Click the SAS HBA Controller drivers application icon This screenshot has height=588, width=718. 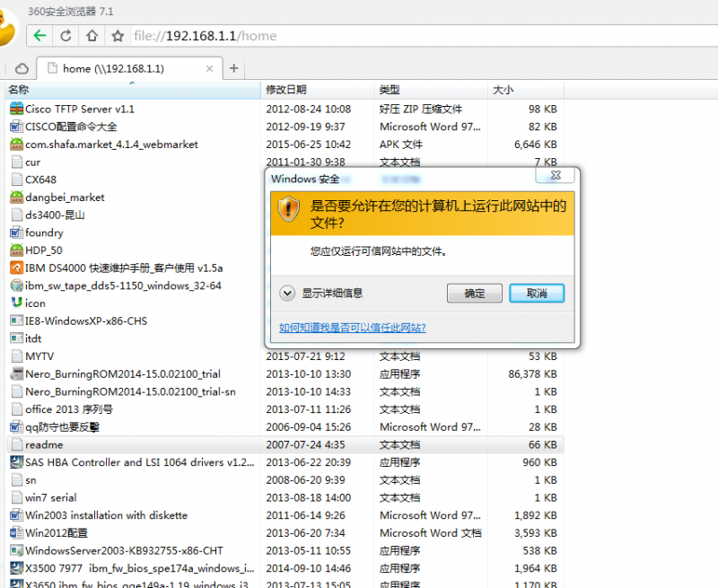[16, 462]
